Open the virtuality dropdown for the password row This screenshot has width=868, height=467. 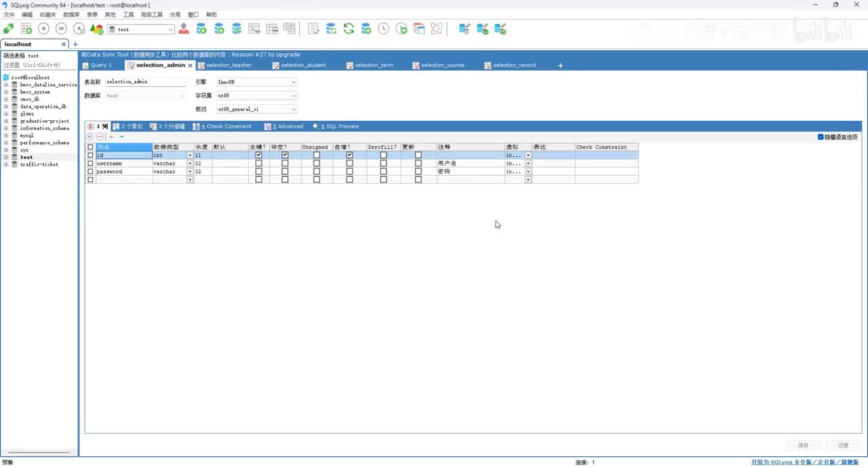click(x=528, y=172)
